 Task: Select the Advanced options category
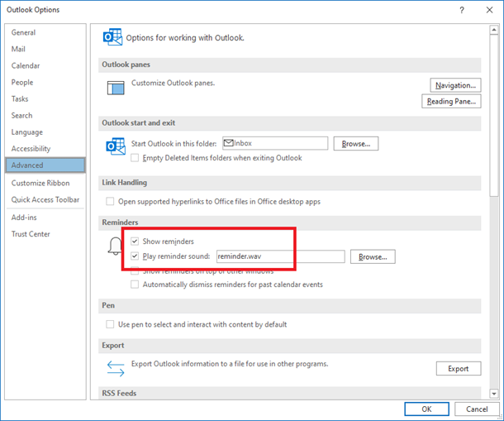(45, 165)
